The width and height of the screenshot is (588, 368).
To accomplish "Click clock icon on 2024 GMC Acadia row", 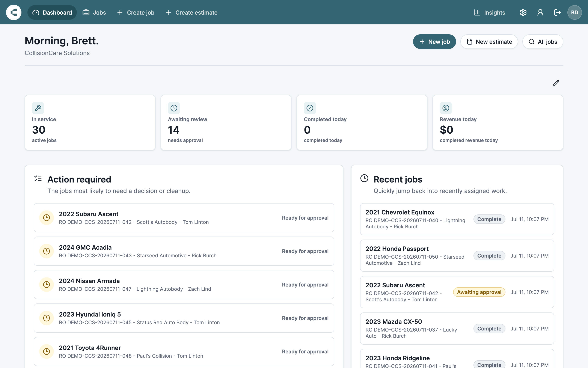I will pyautogui.click(x=47, y=251).
